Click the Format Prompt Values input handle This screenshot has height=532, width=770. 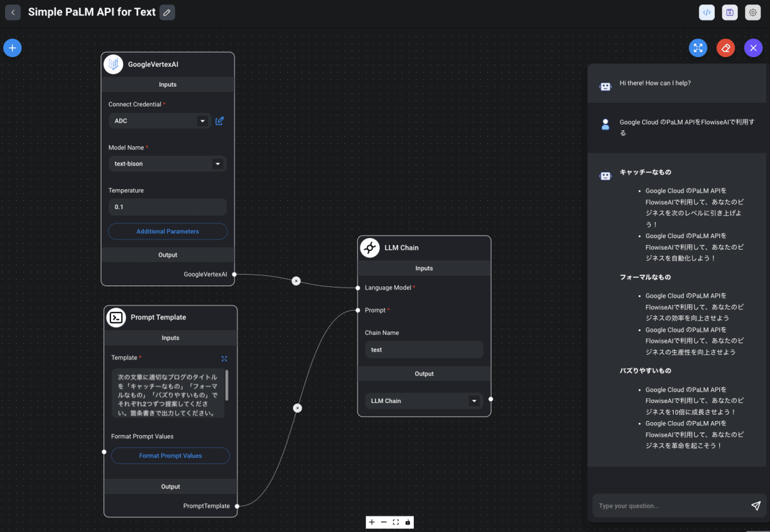(x=104, y=452)
